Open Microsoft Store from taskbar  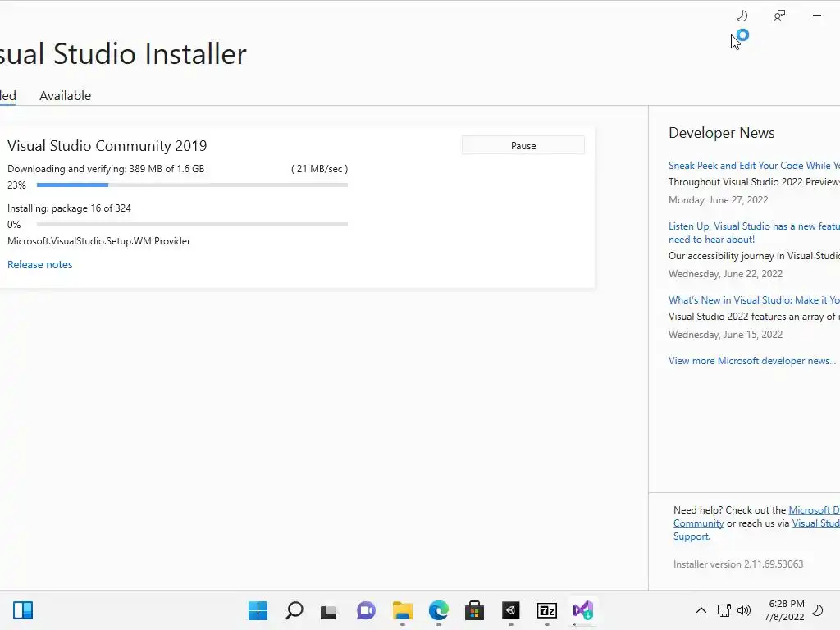[x=474, y=610]
